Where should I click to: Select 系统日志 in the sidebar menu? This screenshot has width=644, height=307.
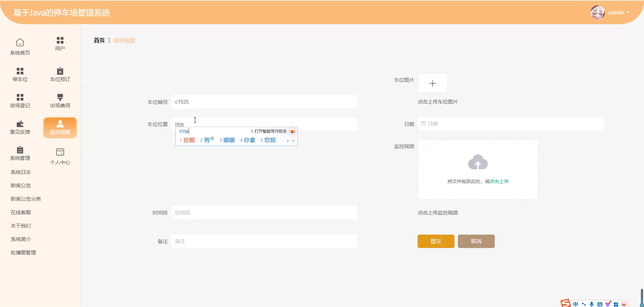tap(21, 172)
